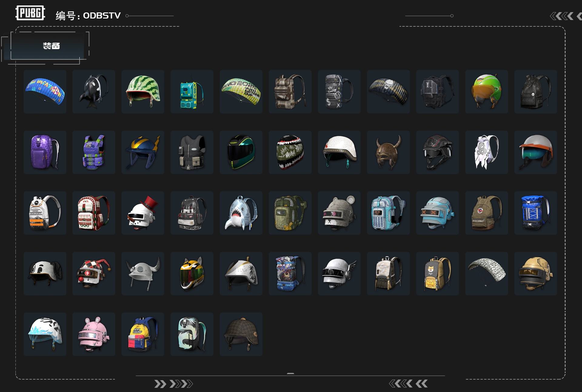Pick the white hooded cloth backpack
Image resolution: width=582 pixels, height=392 pixels.
[x=487, y=152]
